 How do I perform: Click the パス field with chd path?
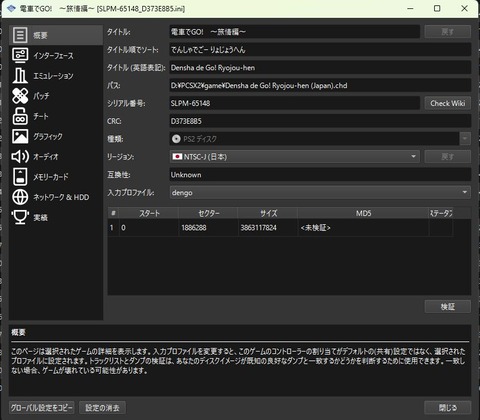pos(320,85)
